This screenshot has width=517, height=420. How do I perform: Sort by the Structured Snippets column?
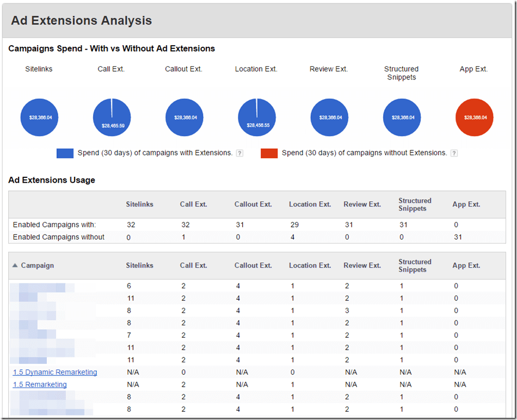tap(415, 265)
